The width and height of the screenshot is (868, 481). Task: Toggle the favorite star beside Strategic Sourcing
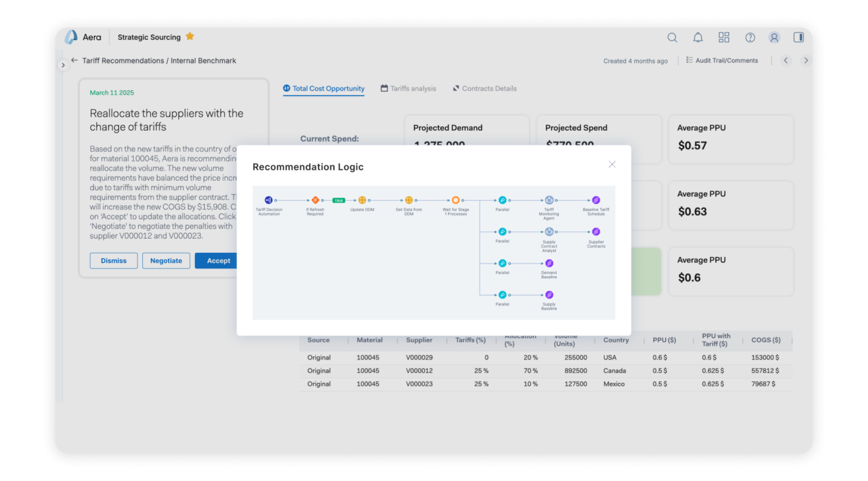click(x=190, y=37)
